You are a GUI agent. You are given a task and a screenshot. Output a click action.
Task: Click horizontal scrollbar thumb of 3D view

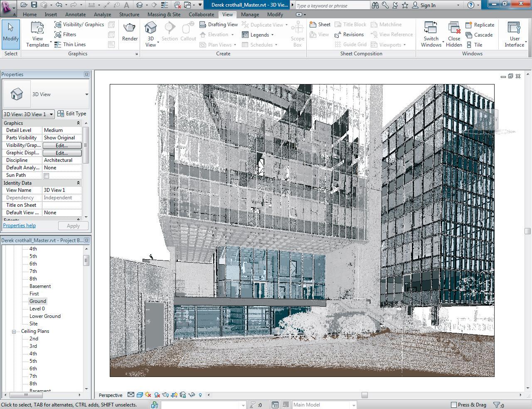365,395
